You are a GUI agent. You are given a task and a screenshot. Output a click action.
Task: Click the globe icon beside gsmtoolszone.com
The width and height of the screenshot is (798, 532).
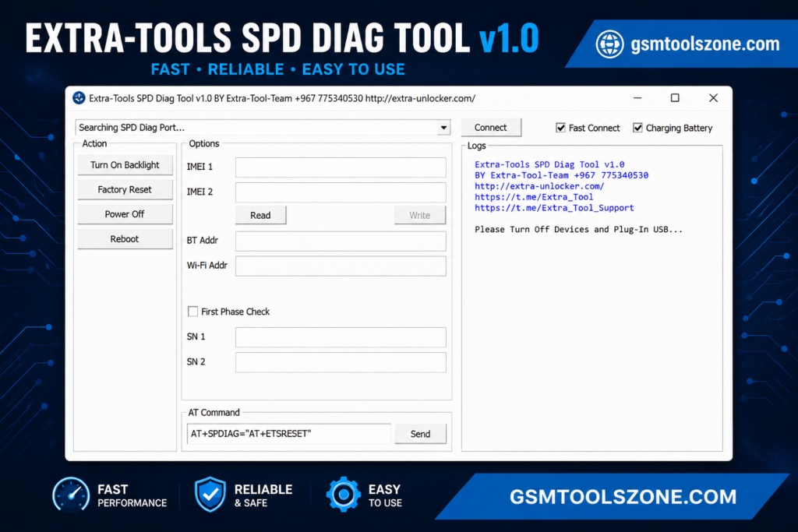tap(609, 44)
